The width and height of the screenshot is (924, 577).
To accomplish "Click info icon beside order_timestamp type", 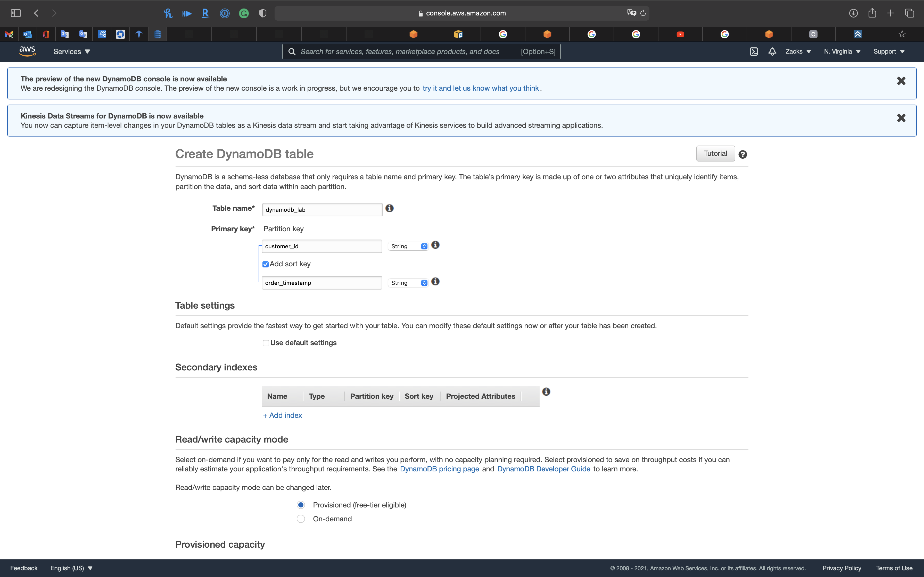I will coord(435,282).
